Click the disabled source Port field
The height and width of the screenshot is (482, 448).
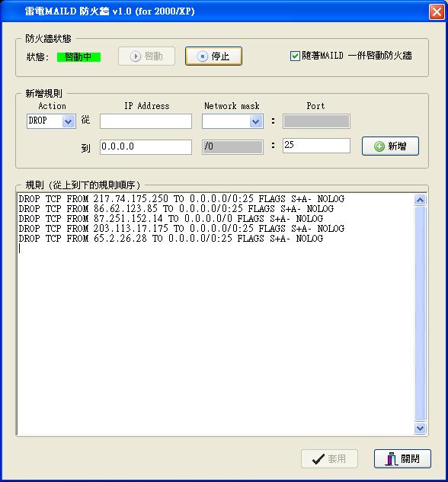pyautogui.click(x=316, y=121)
